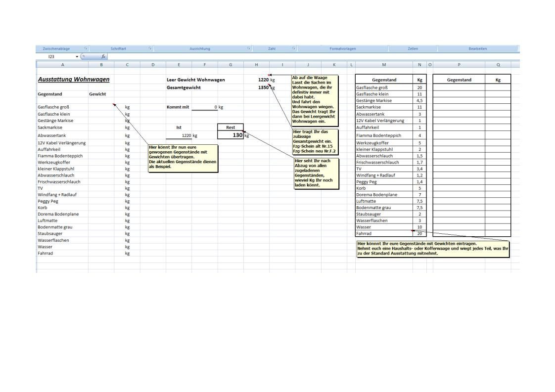Click the 'Hier tragt Ihr das zulässige' comment box
555x392 pixels.
click(x=315, y=141)
